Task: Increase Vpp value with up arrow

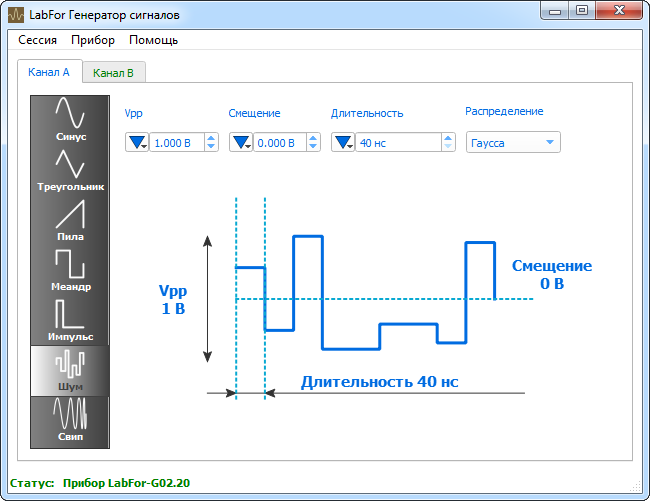Action: [x=211, y=138]
